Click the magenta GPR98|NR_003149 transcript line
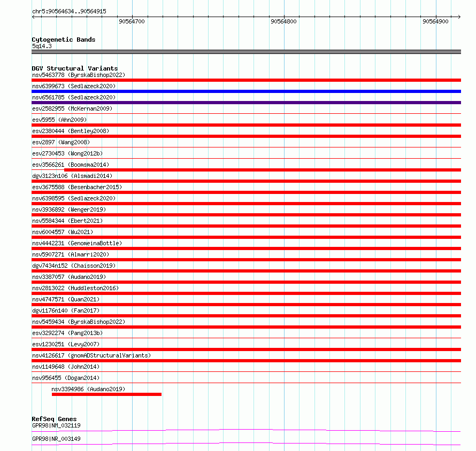Viewport: 476px width, 451px height. (x=246, y=444)
